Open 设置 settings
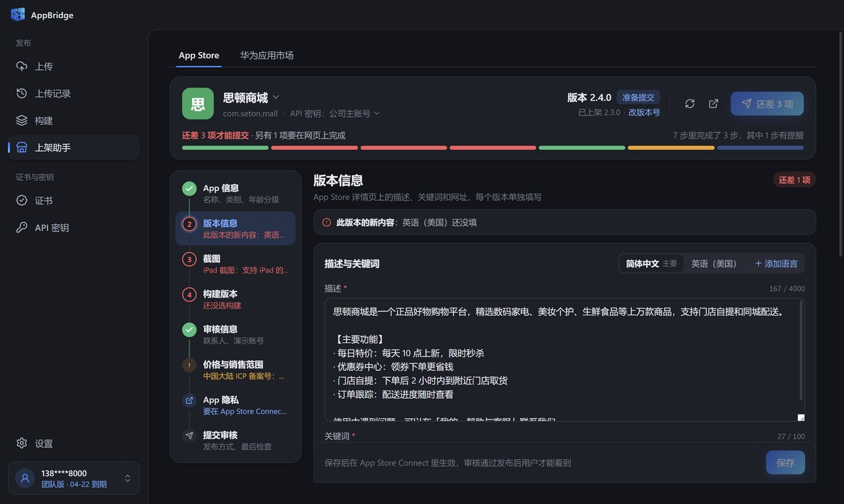Screen dimensions: 844x504 pos(74,443)
